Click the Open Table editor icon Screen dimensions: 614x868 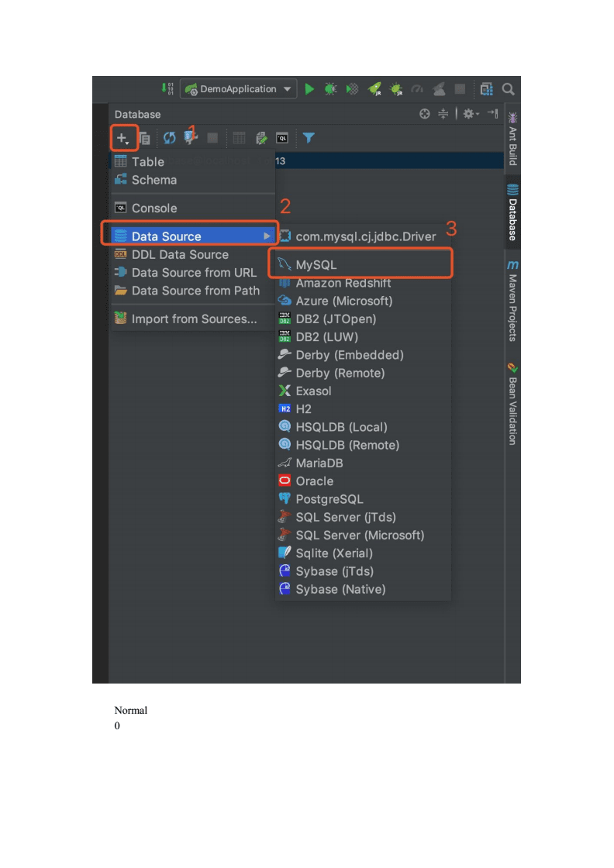point(240,138)
